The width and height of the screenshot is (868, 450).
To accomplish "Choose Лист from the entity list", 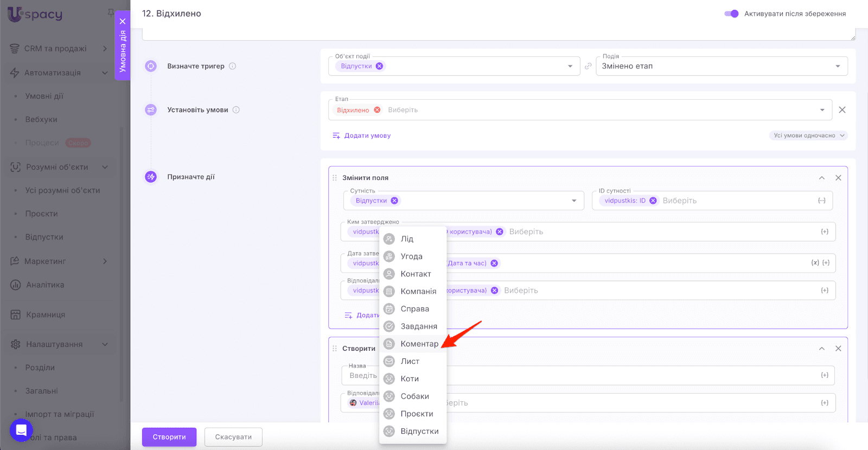I will pos(410,361).
